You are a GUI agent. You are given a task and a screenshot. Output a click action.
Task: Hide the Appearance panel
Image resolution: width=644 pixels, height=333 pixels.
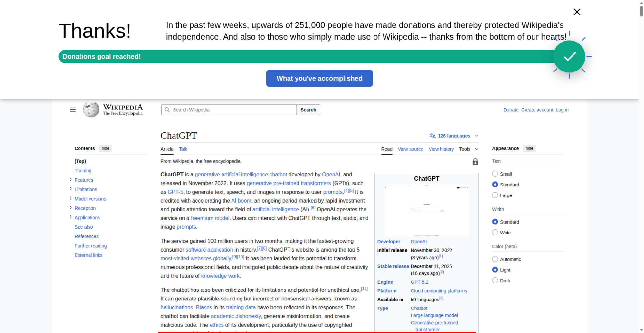(529, 148)
